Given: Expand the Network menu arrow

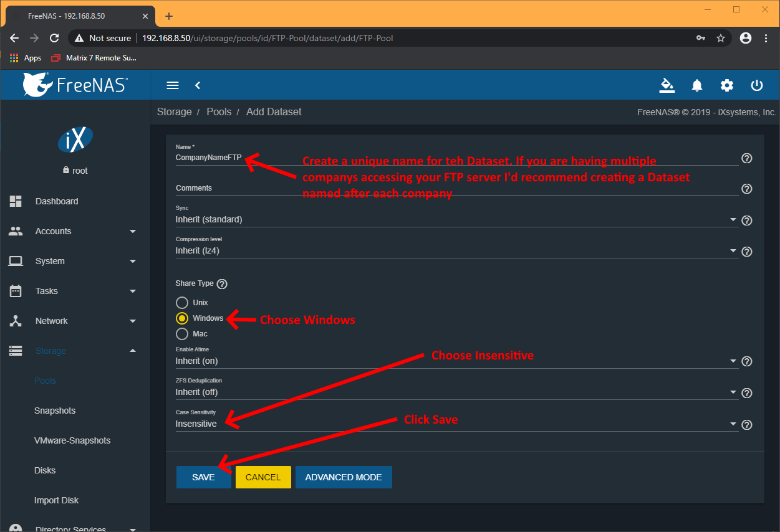Looking at the screenshot, I should 133,321.
